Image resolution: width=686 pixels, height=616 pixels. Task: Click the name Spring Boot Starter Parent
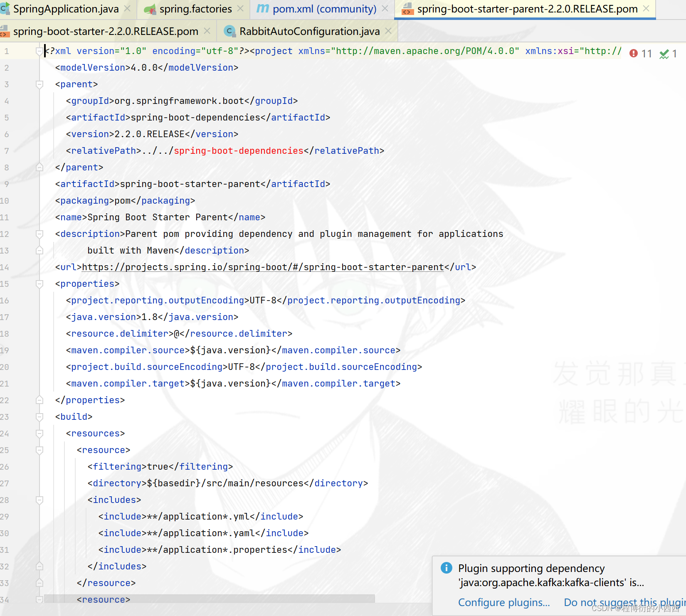(x=158, y=217)
